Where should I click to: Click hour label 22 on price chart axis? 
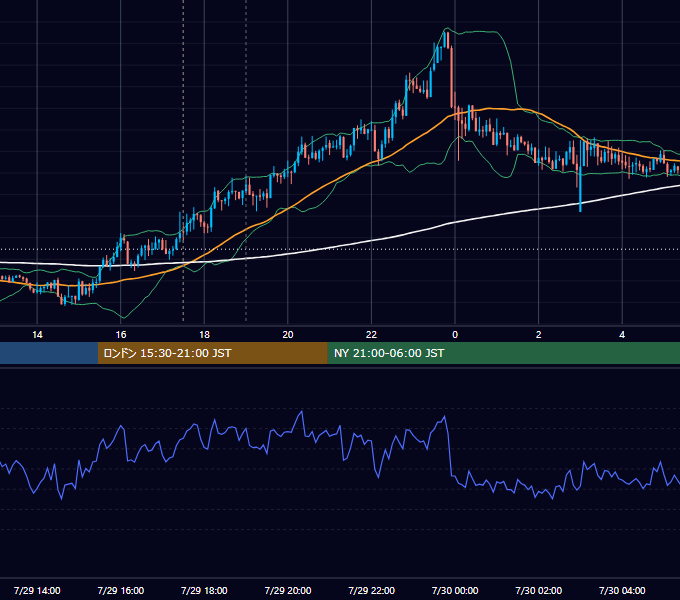[371, 334]
